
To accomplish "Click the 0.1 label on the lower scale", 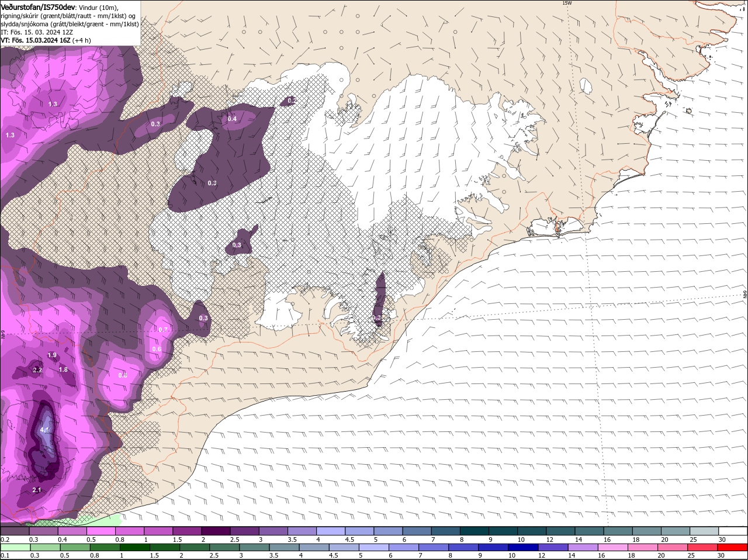I will point(5,556).
